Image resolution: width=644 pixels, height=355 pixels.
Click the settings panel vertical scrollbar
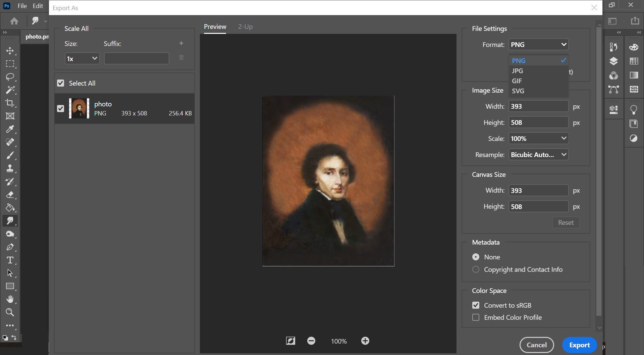[x=599, y=171]
